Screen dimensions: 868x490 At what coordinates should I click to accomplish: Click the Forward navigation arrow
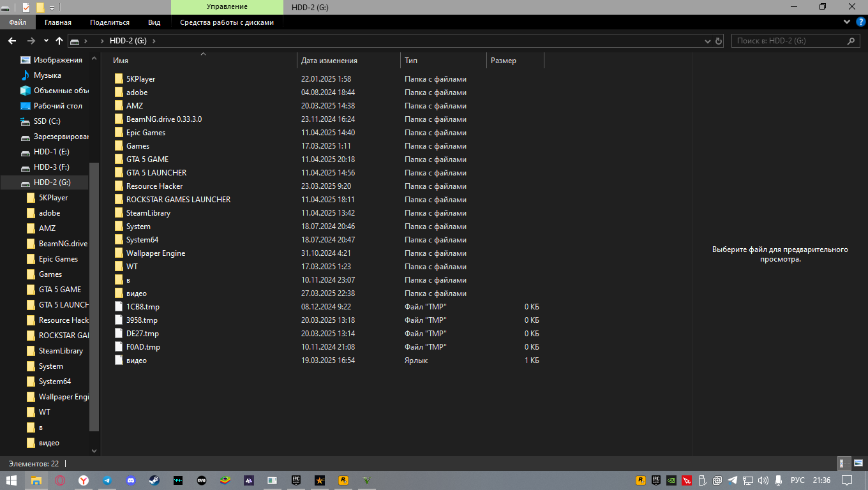coord(31,41)
